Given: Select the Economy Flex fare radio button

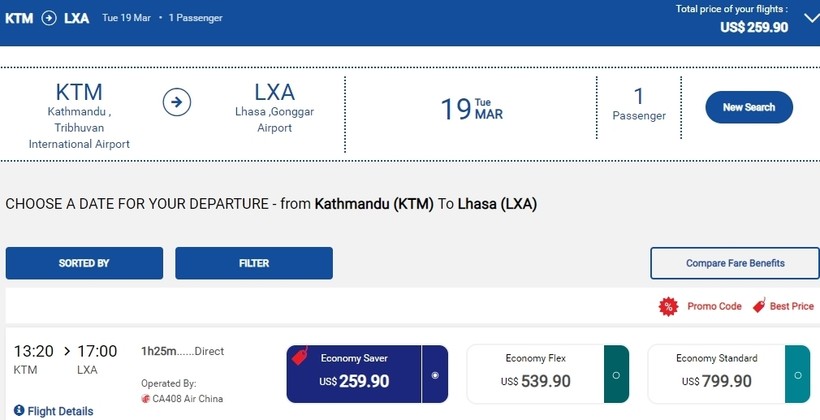Looking at the screenshot, I should click(x=616, y=375).
